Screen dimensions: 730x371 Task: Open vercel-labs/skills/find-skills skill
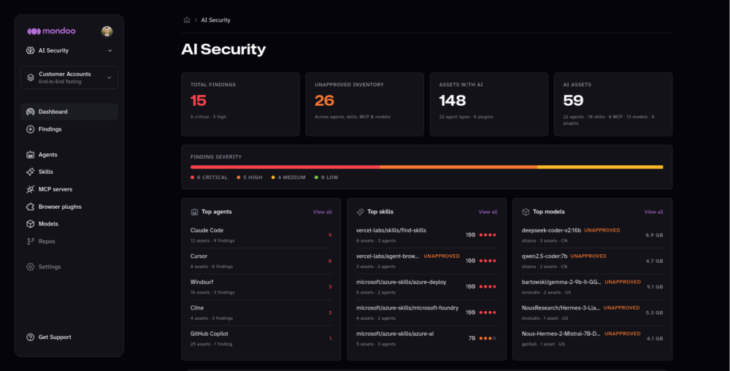pos(426,235)
